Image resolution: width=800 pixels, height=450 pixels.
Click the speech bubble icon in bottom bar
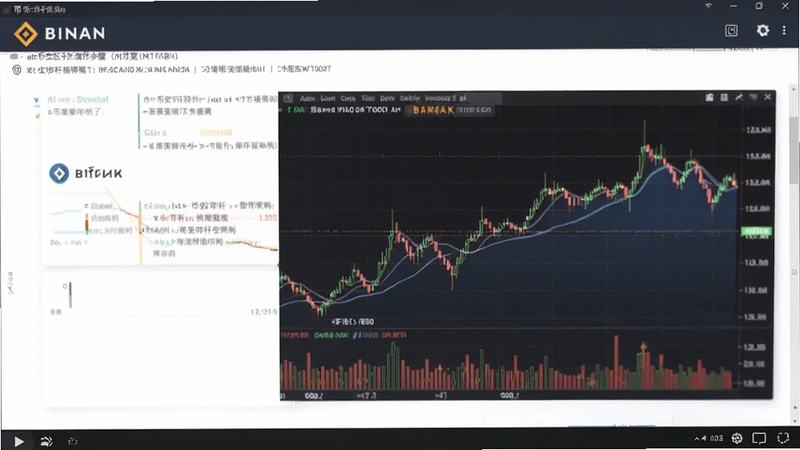coord(759,438)
